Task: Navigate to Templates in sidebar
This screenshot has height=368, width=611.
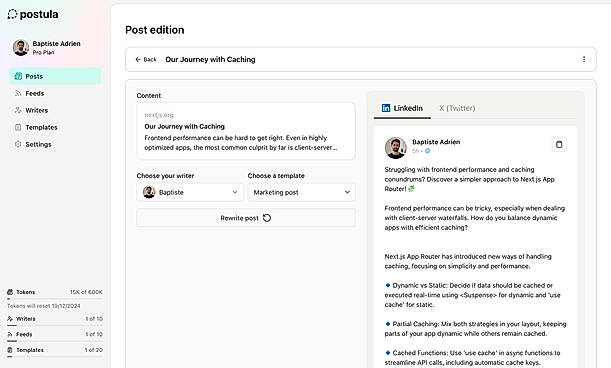Action: [x=55, y=127]
